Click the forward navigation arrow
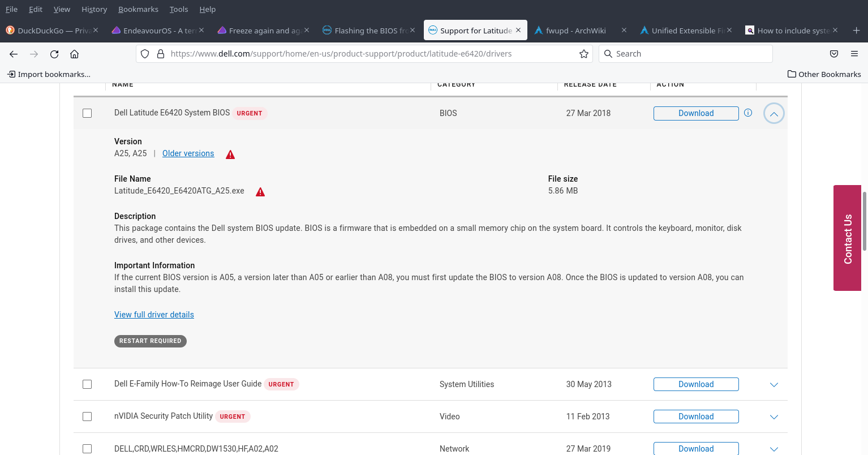This screenshot has height=455, width=868. point(34,54)
